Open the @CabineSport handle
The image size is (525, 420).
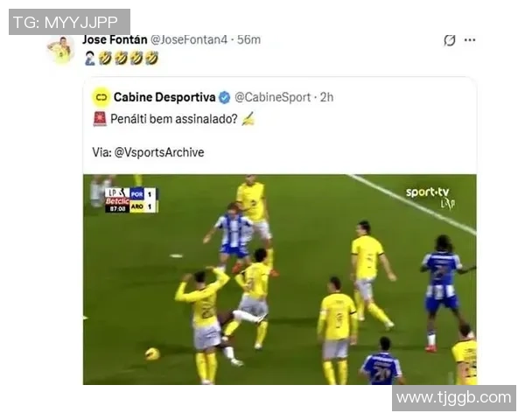pos(272,97)
